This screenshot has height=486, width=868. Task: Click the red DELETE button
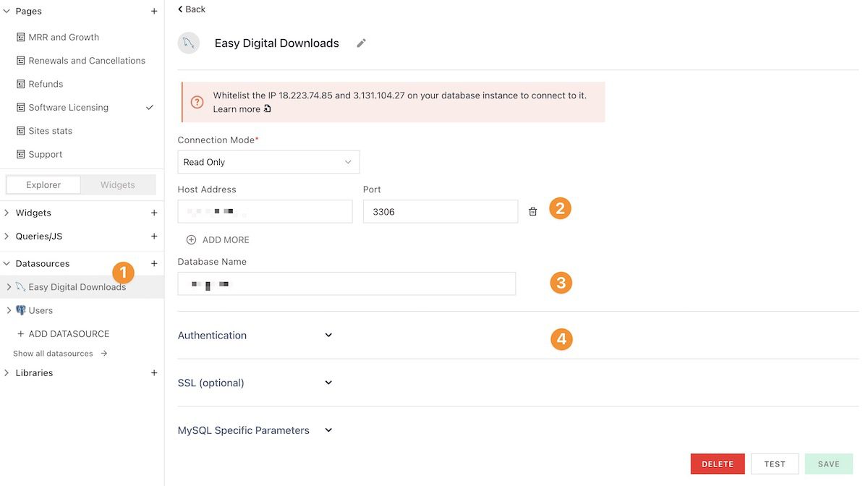click(718, 464)
